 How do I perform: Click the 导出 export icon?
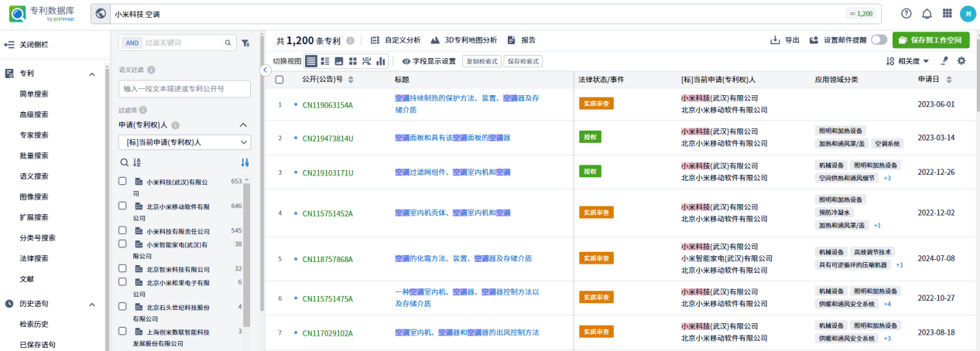[775, 40]
